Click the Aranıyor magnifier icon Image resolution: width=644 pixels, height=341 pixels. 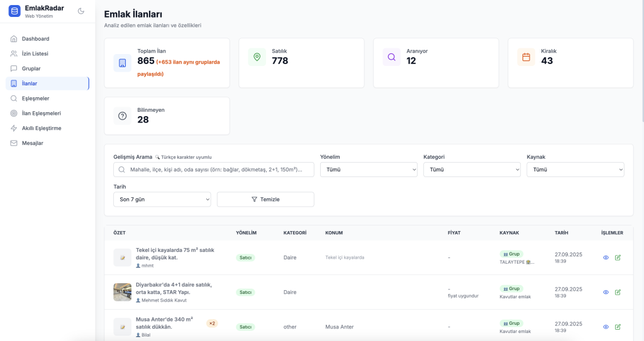click(x=391, y=57)
